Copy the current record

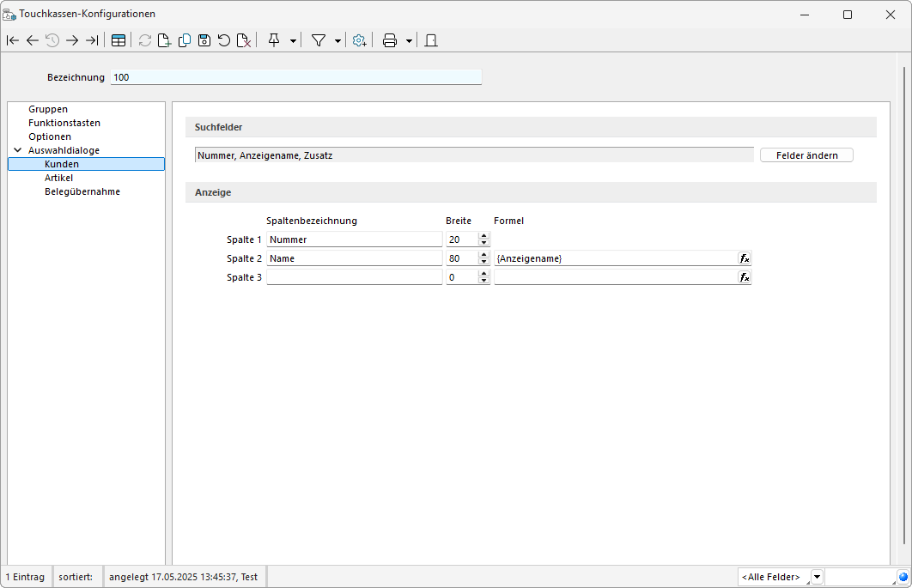[x=184, y=40]
